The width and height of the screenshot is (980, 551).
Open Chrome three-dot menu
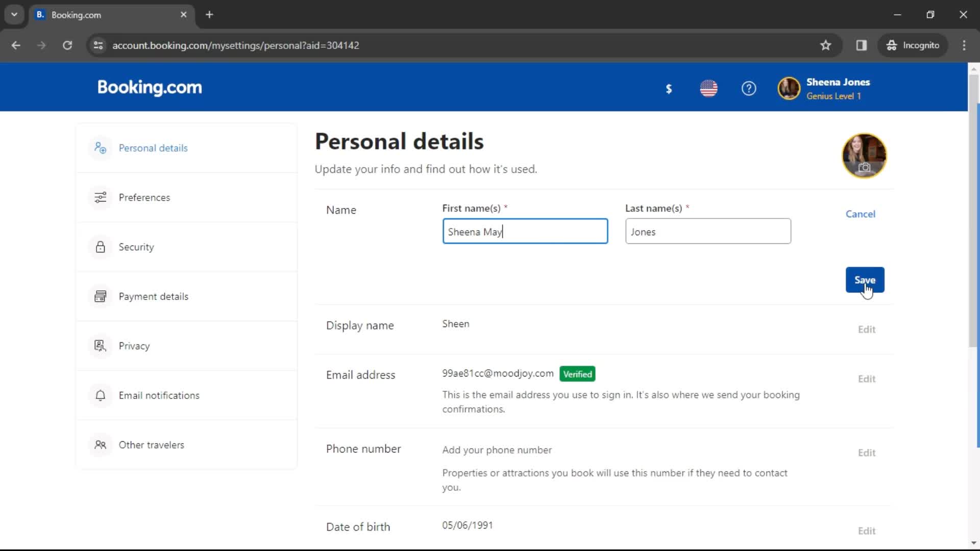click(964, 45)
